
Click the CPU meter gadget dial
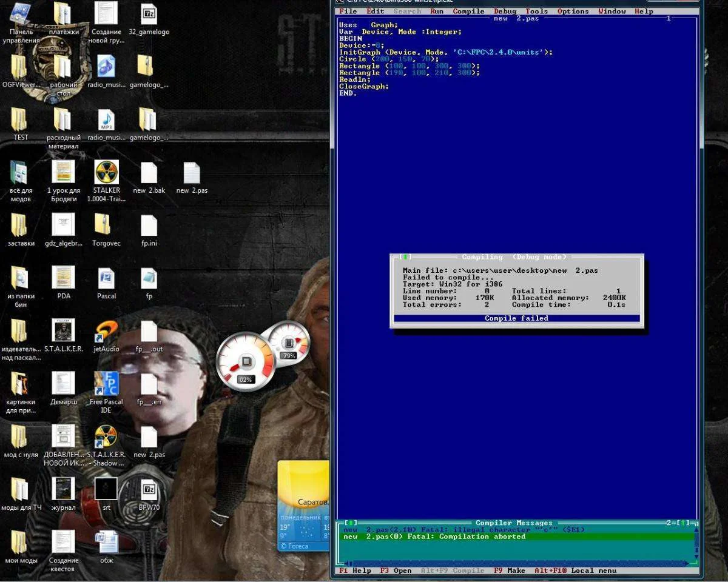click(x=246, y=362)
